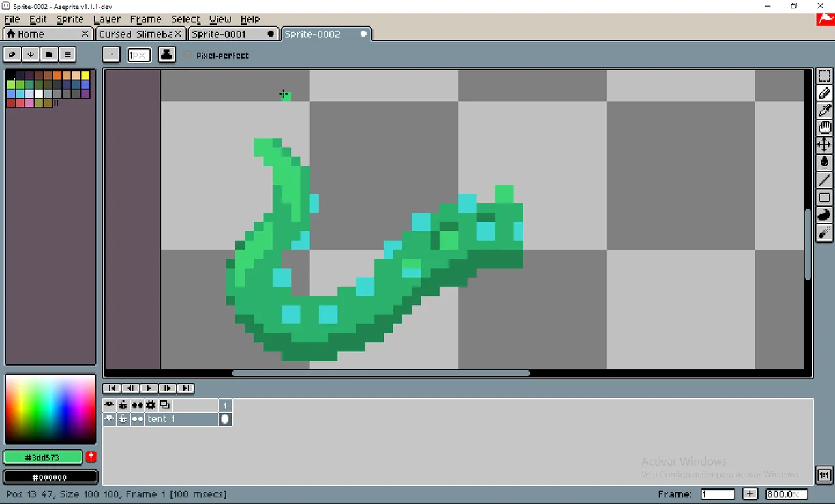Go to next frame
This screenshot has height=504, width=835.
[x=167, y=388]
